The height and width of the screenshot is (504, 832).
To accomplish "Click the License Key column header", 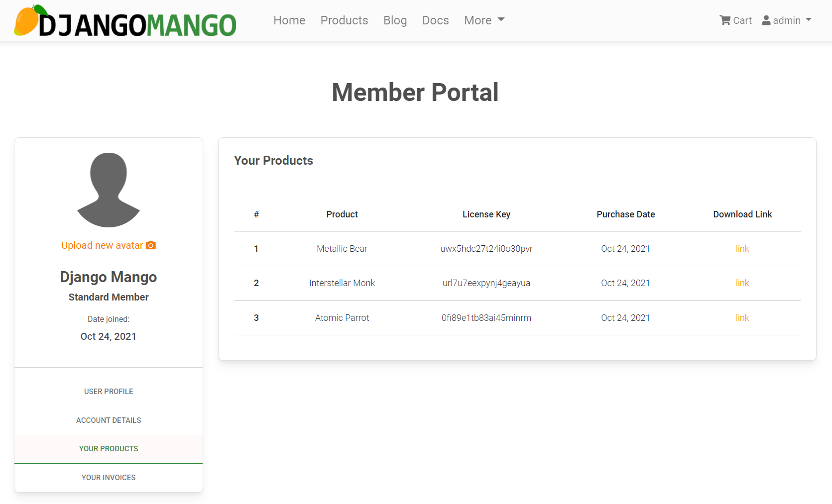I will coord(486,214).
